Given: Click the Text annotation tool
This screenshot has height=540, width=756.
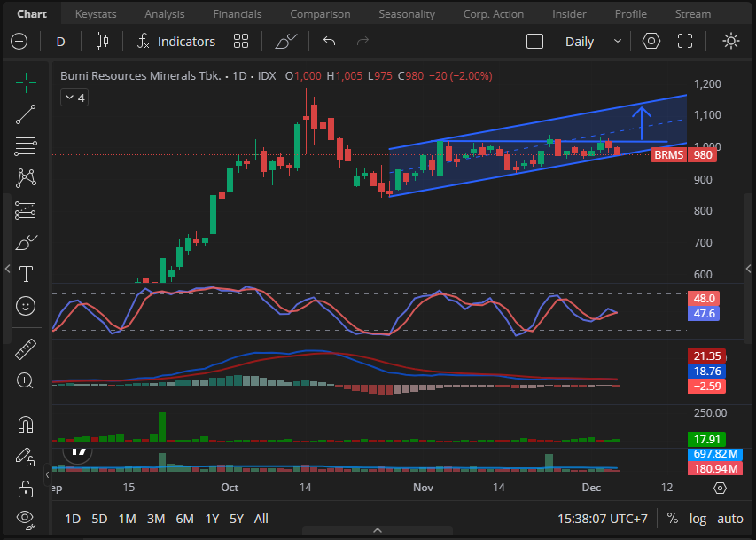Looking at the screenshot, I should click(x=26, y=273).
